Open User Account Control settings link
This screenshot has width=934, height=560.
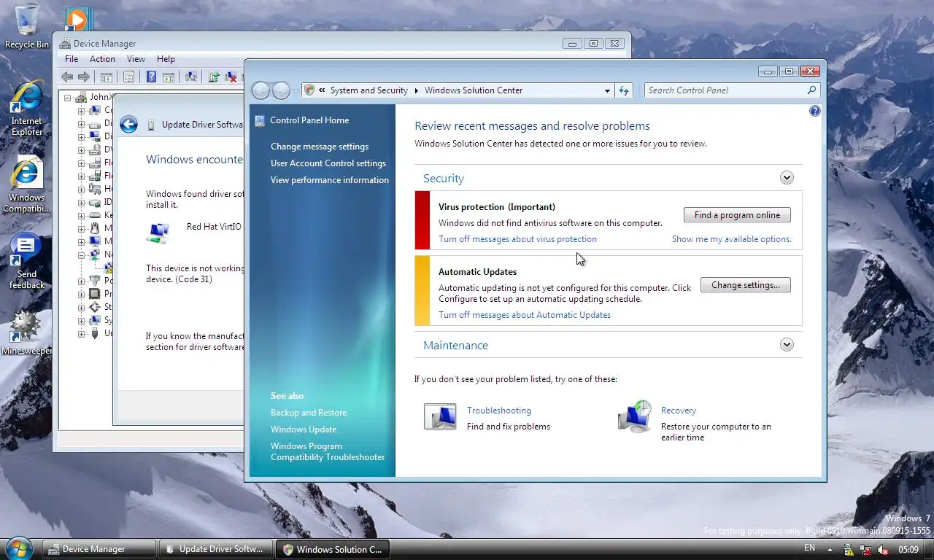(x=328, y=163)
